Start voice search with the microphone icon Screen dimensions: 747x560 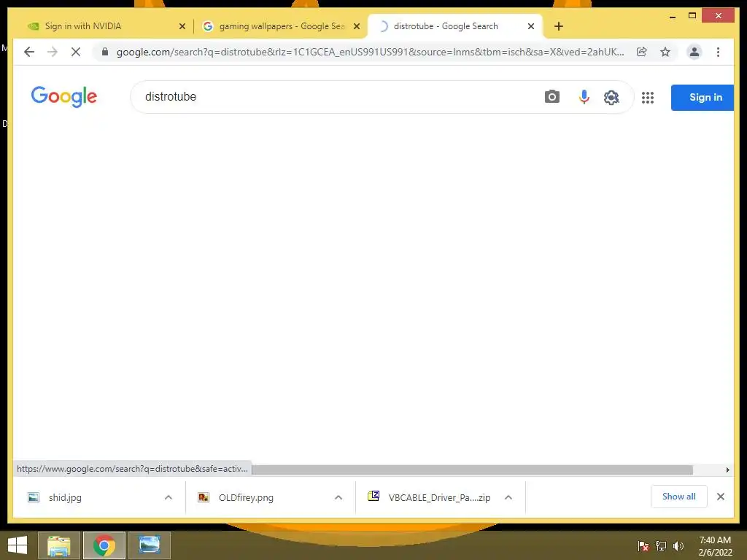click(584, 97)
